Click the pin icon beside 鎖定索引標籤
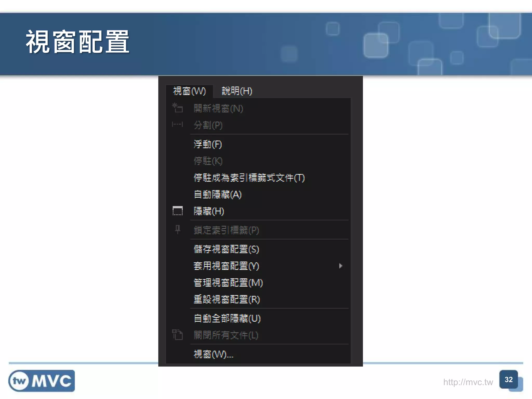Viewport: 532px width, 399px height. [x=178, y=230]
